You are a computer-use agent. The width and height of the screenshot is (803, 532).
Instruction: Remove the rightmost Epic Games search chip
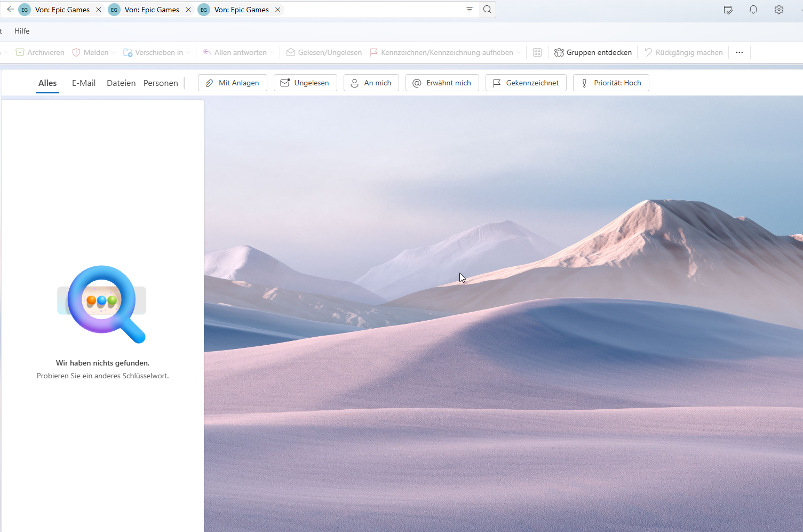click(x=277, y=10)
